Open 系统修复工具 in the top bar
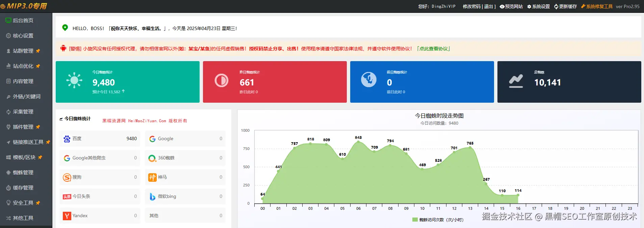The width and height of the screenshot is (644, 228). [x=597, y=6]
